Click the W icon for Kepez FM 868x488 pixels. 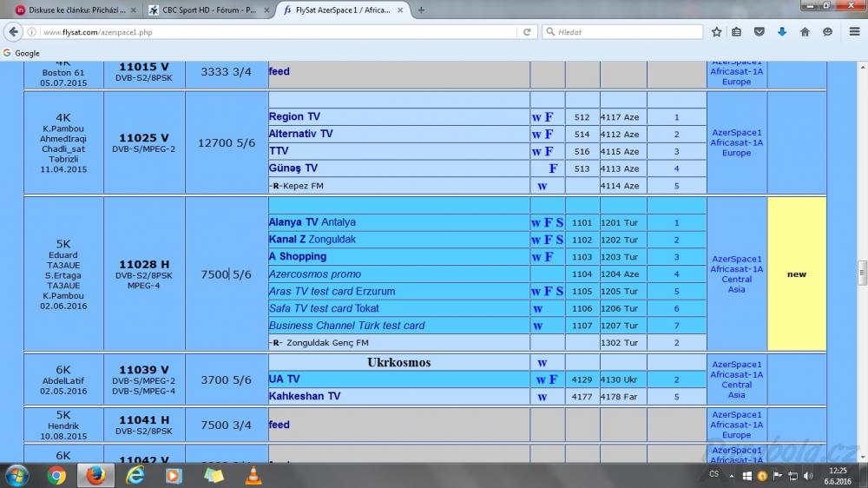[x=542, y=186]
